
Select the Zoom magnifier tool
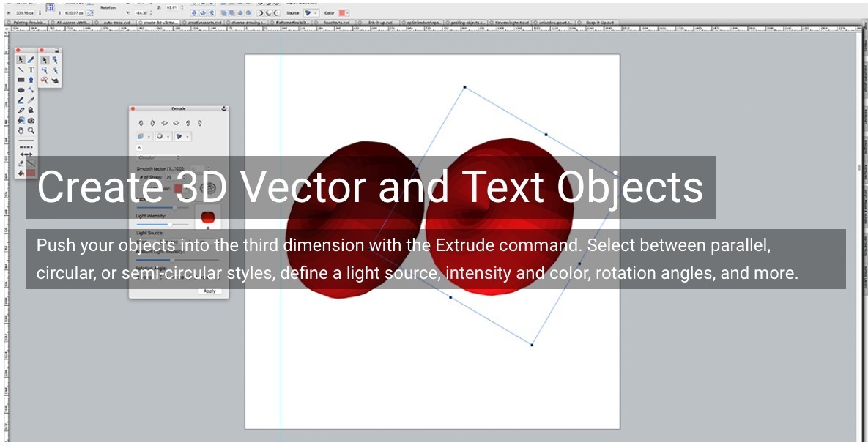click(x=31, y=130)
